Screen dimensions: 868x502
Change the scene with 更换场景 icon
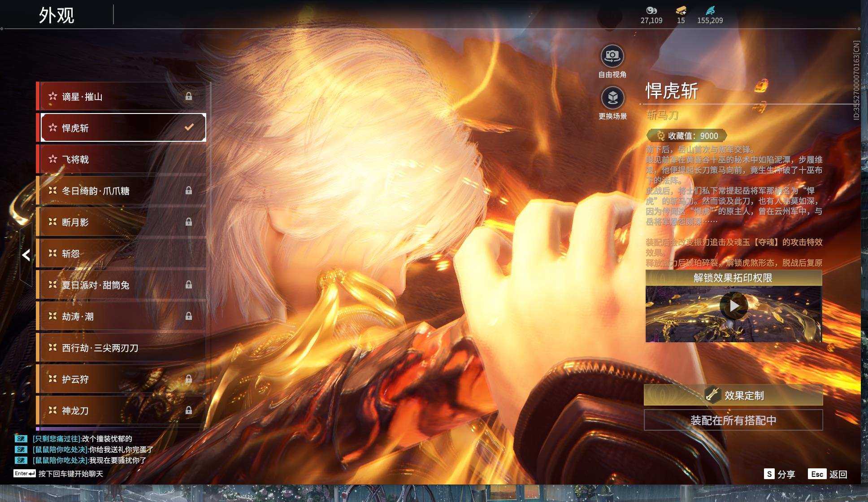coord(612,98)
